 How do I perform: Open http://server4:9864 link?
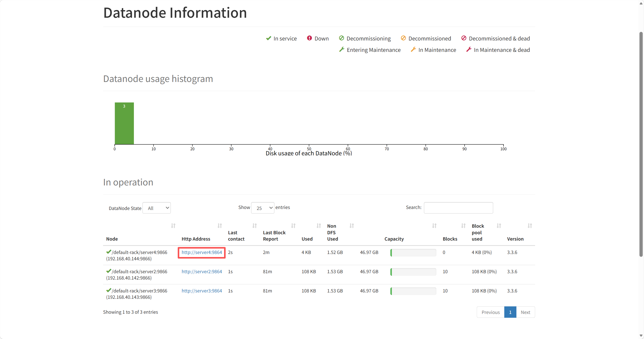click(x=202, y=252)
